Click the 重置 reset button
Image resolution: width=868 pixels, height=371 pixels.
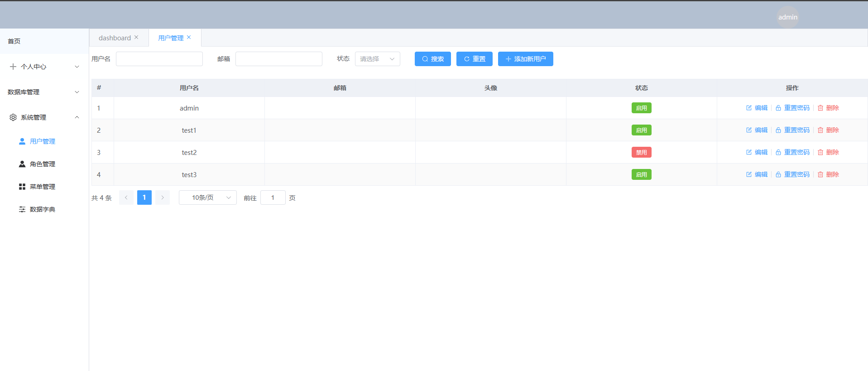pos(475,59)
